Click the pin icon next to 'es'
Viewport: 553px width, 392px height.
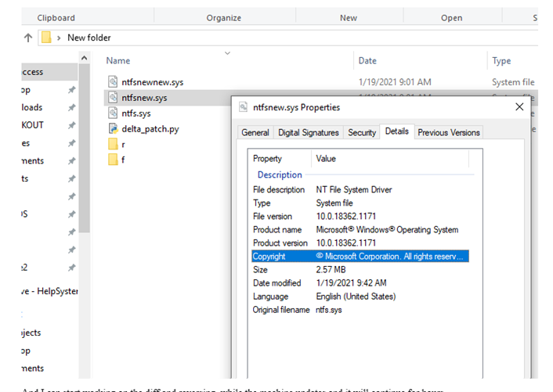pos(71,143)
